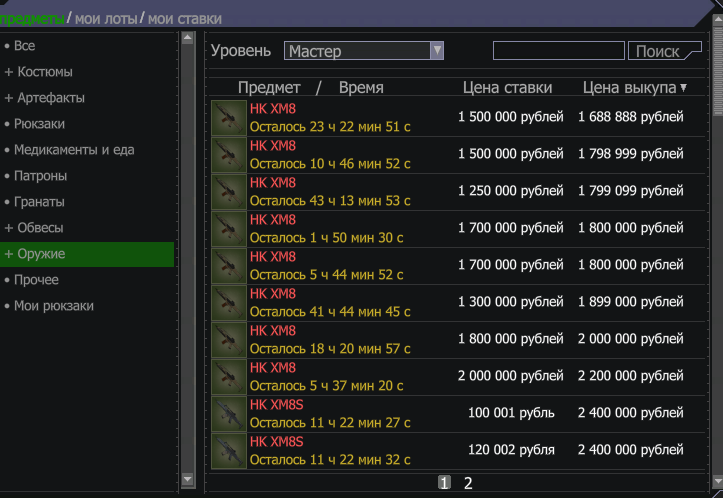
Task: Switch to the мои ставки tab
Action: coord(184,19)
